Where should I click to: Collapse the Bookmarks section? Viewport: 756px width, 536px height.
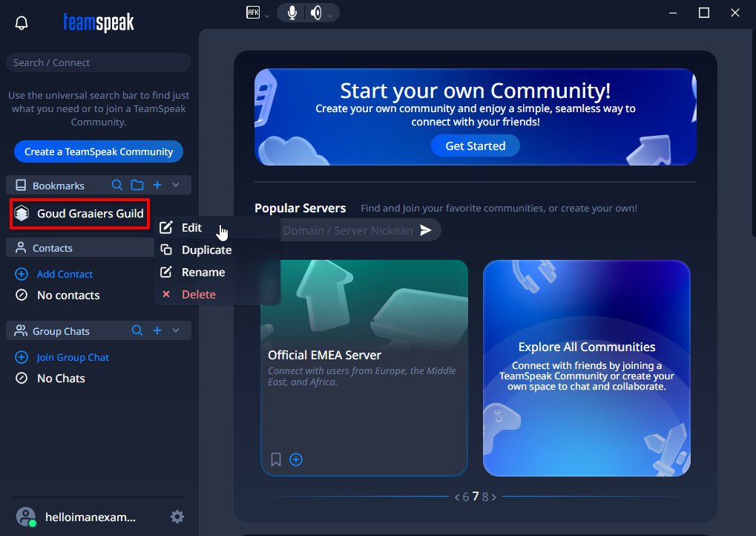click(x=176, y=185)
